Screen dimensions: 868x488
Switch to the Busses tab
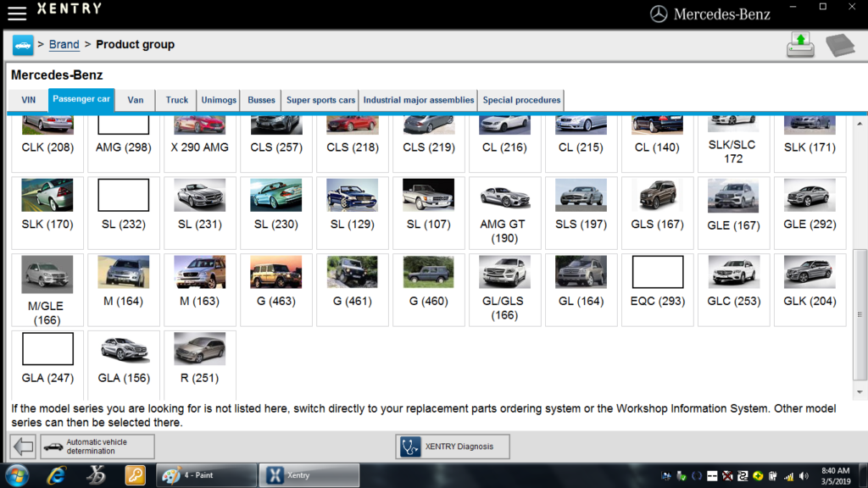click(x=261, y=100)
